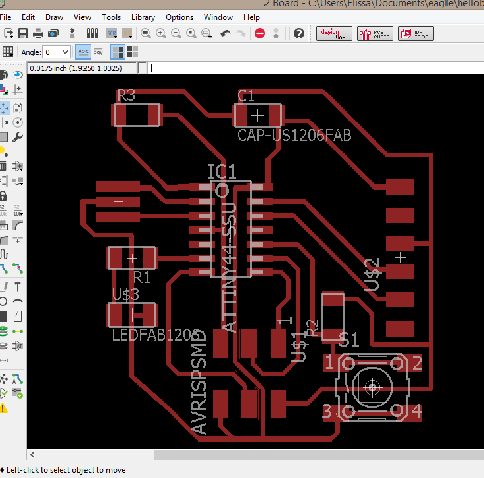This screenshot has width=484, height=478.
Task: Open the Errors warning triangle icon
Action: pos(3,408)
